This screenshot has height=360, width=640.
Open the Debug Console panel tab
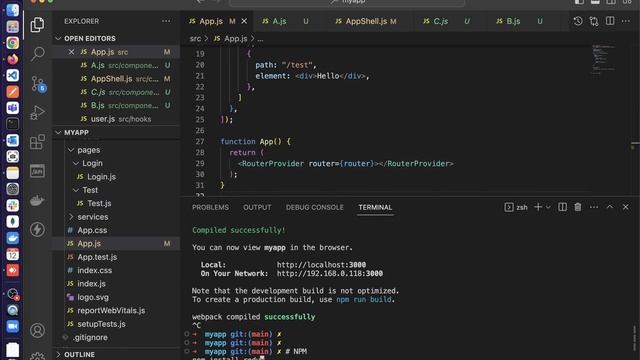click(315, 207)
